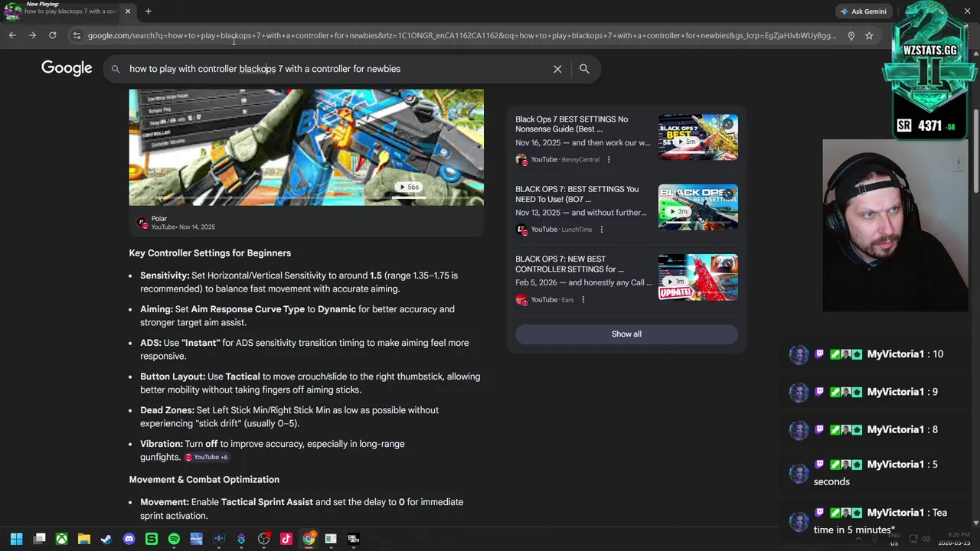Screen dimensions: 980x551
Task: Click the Dead Zones: bullet text
Action: tap(289, 416)
